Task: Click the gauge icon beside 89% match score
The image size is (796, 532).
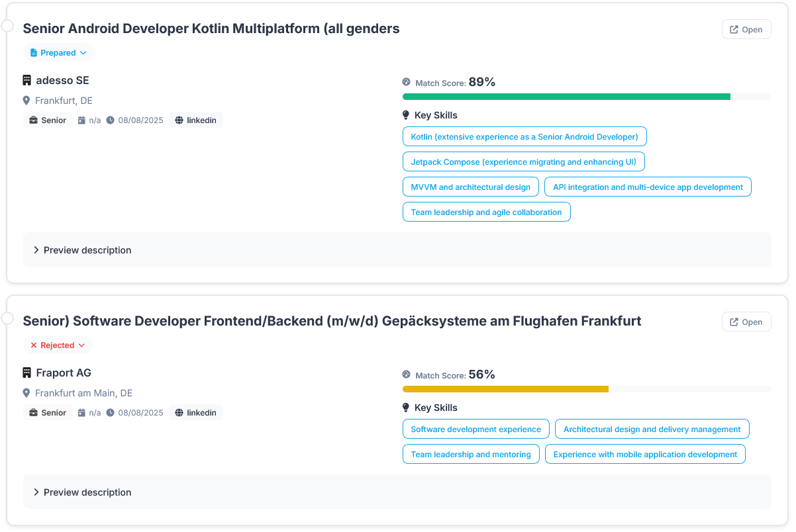Action: click(407, 82)
